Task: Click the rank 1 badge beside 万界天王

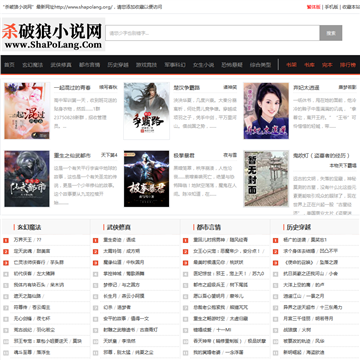Action: click(x=6, y=240)
